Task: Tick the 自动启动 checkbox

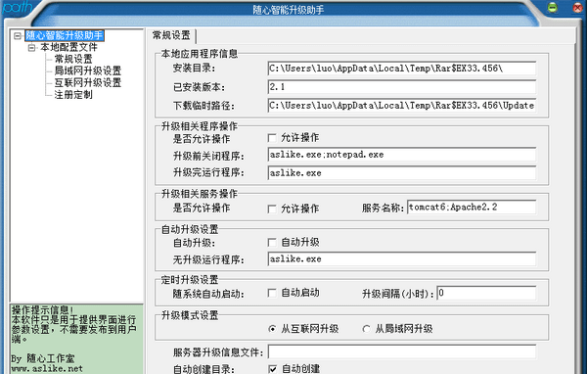Action: click(x=272, y=293)
